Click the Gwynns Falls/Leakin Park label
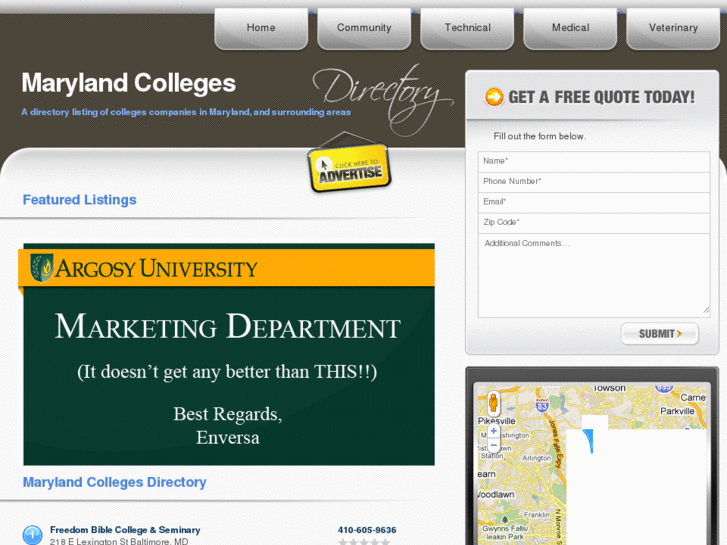727x545 pixels. pos(505,532)
